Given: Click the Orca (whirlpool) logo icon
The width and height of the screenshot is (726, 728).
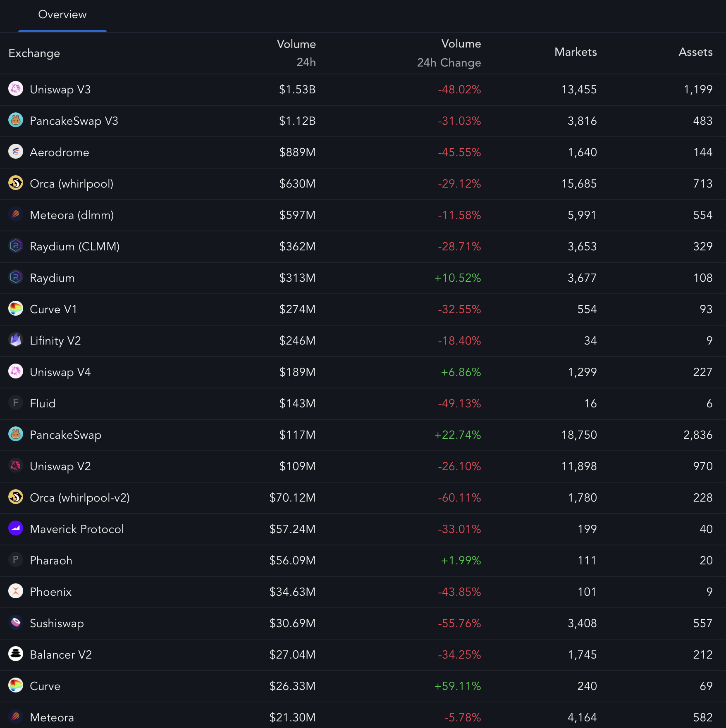Looking at the screenshot, I should point(16,183).
